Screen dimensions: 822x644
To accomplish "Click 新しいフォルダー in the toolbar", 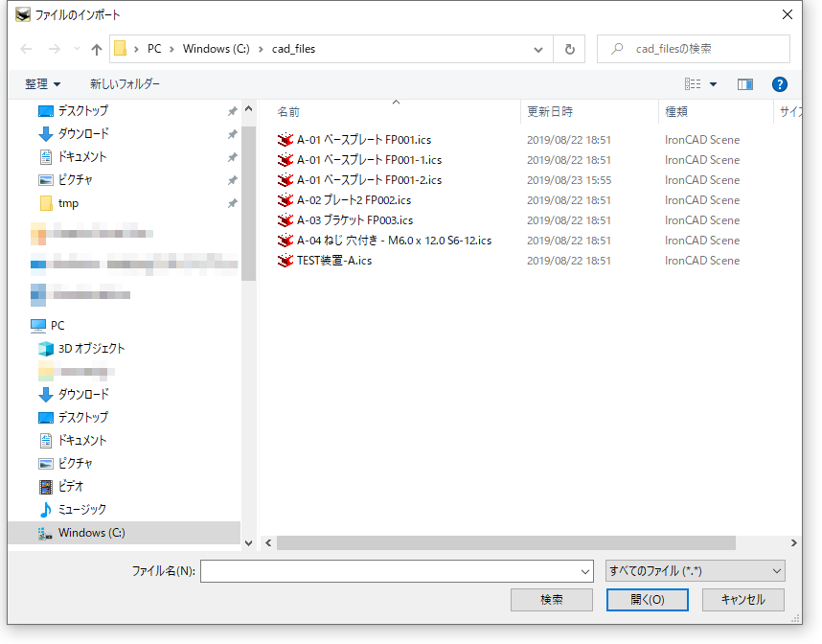I will tap(125, 84).
